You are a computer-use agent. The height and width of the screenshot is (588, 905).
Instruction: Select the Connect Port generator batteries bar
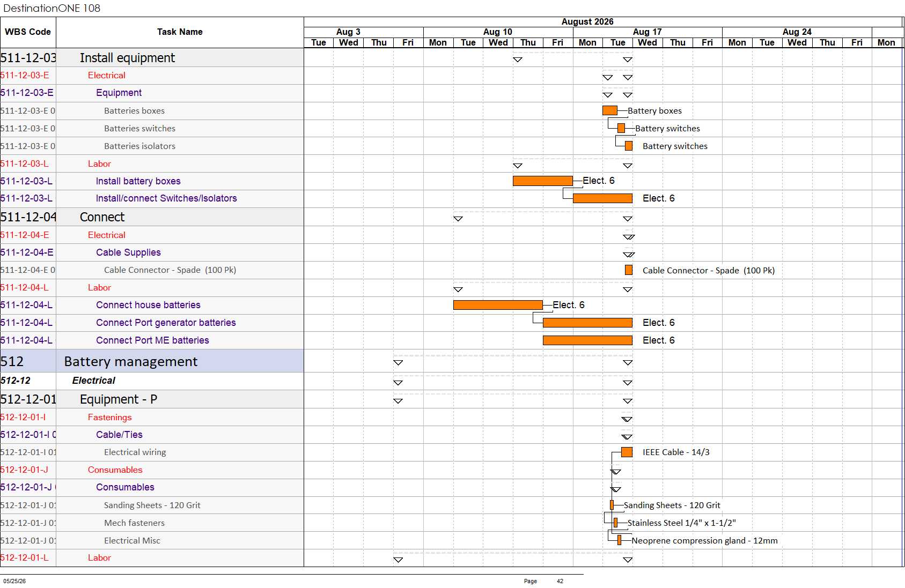[x=587, y=323]
